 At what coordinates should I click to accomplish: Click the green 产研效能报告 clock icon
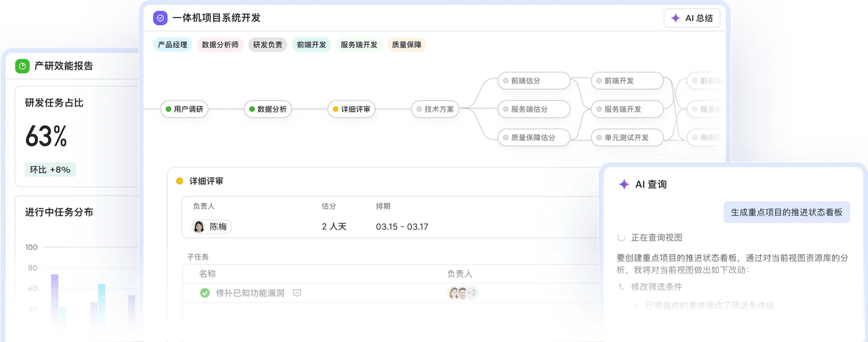click(22, 66)
